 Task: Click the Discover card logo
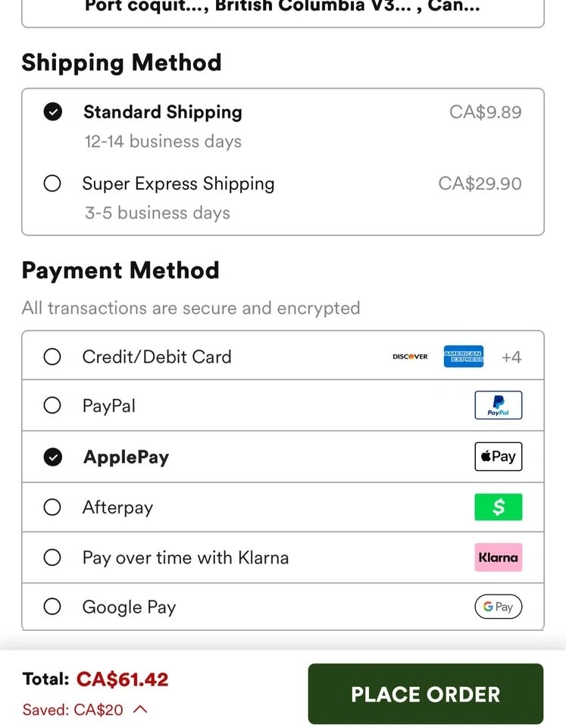pos(410,356)
